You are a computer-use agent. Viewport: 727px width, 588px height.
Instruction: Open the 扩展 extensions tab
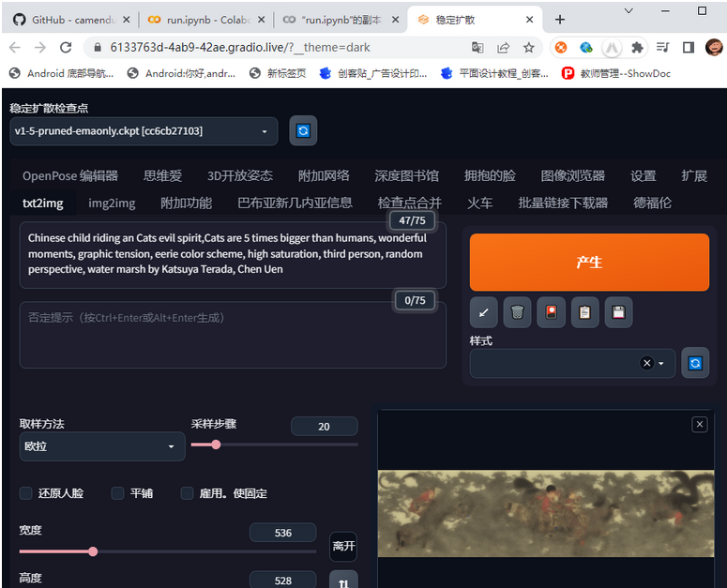(x=694, y=175)
